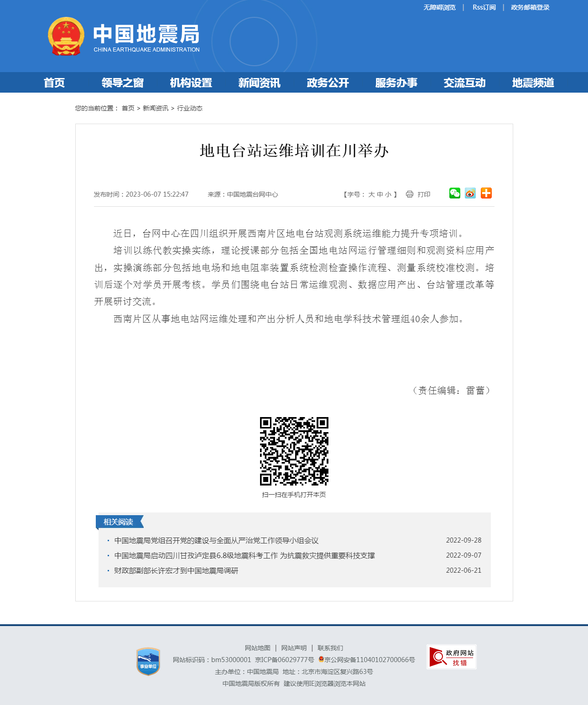Go to 首页 in the navigation bar
Image resolution: width=588 pixels, height=705 pixels.
(54, 83)
